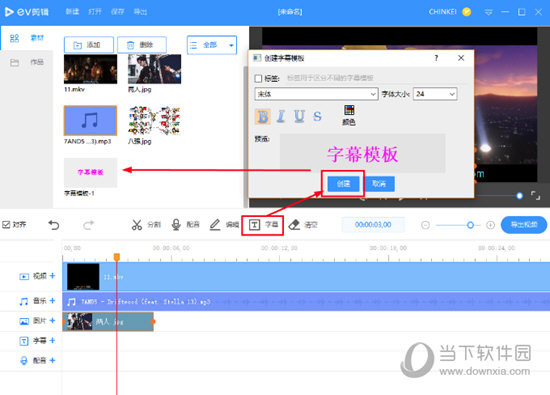Viewport: 550px width, 395px height.
Task: Select the 两人.jpg image thumbnail
Action: 154,69
